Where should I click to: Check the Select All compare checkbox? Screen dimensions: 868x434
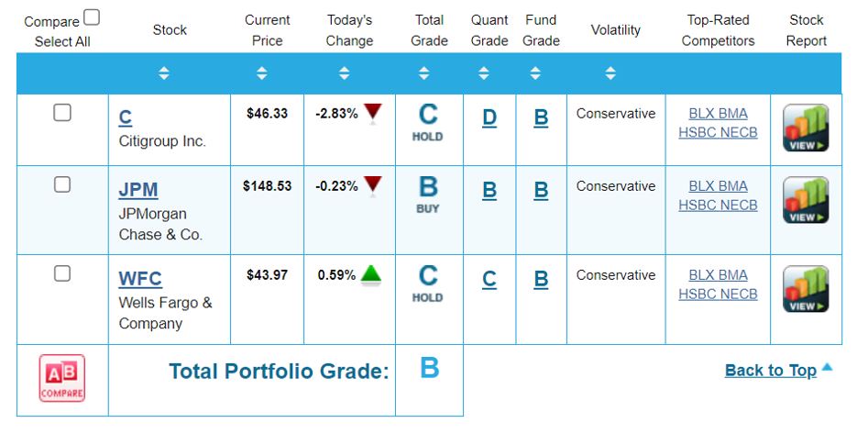tap(92, 17)
